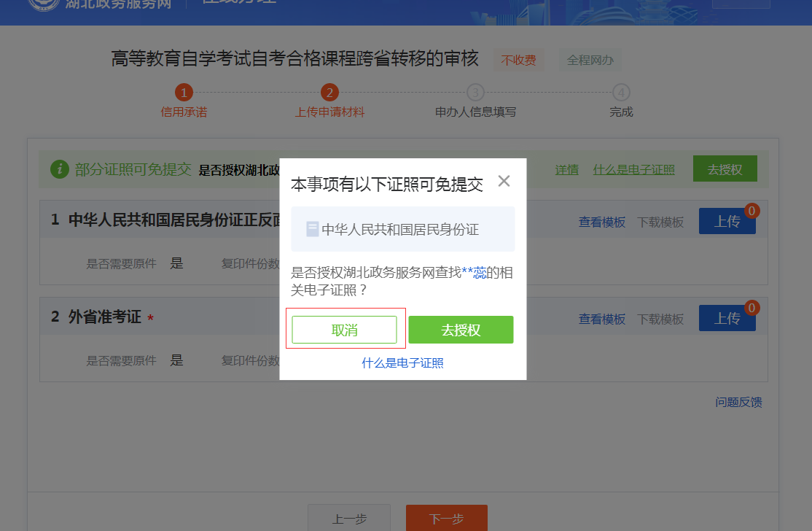Click 取消 in the authorization dialog
This screenshot has height=531, width=812.
(345, 329)
